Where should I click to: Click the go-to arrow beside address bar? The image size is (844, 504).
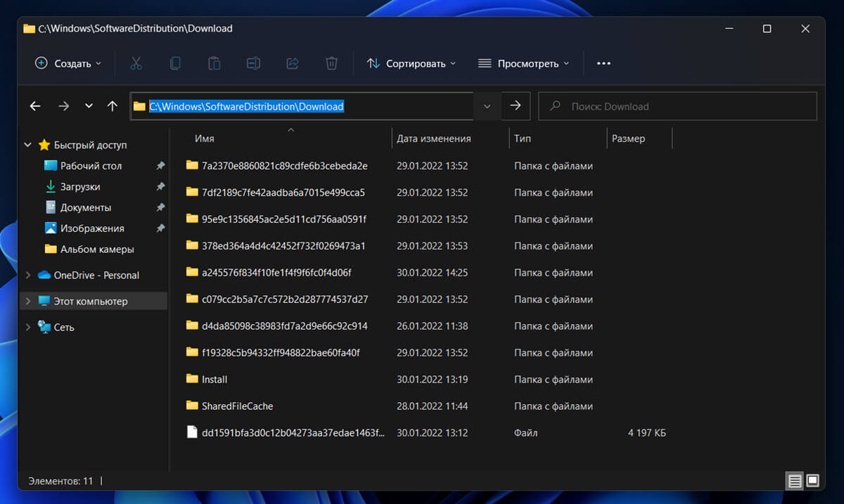(516, 105)
